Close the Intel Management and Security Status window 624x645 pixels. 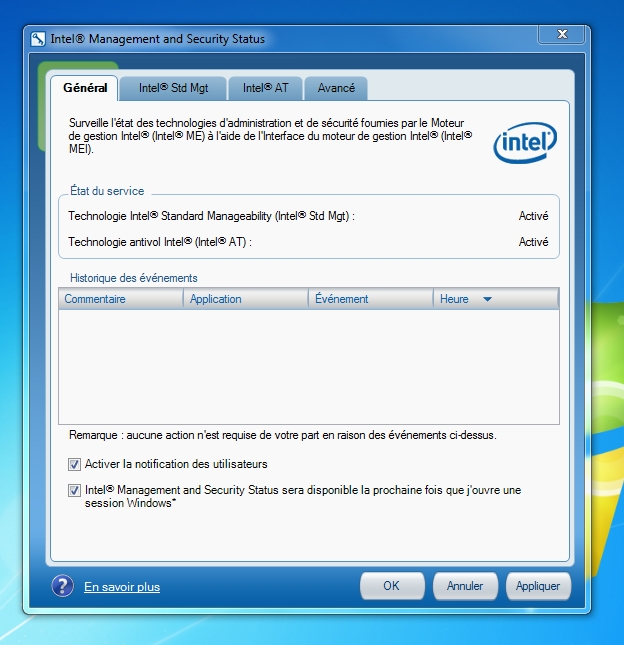coord(561,34)
